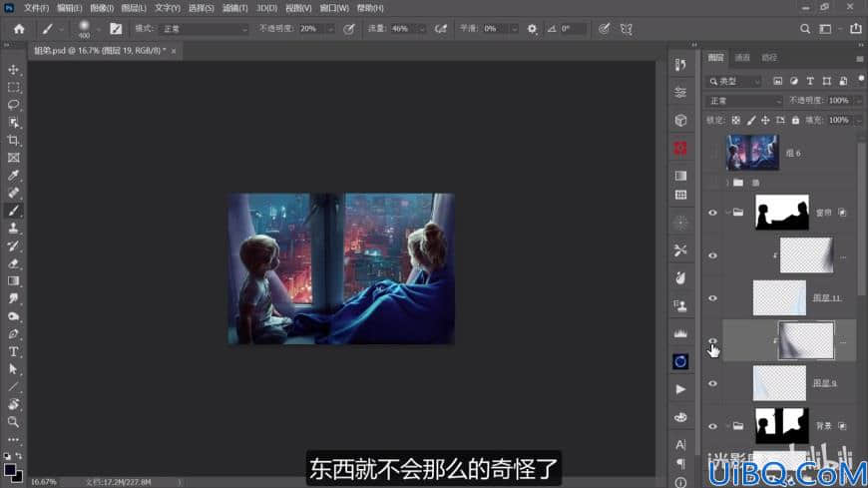Select the Frame tool
This screenshot has height=488, width=868.
click(13, 158)
